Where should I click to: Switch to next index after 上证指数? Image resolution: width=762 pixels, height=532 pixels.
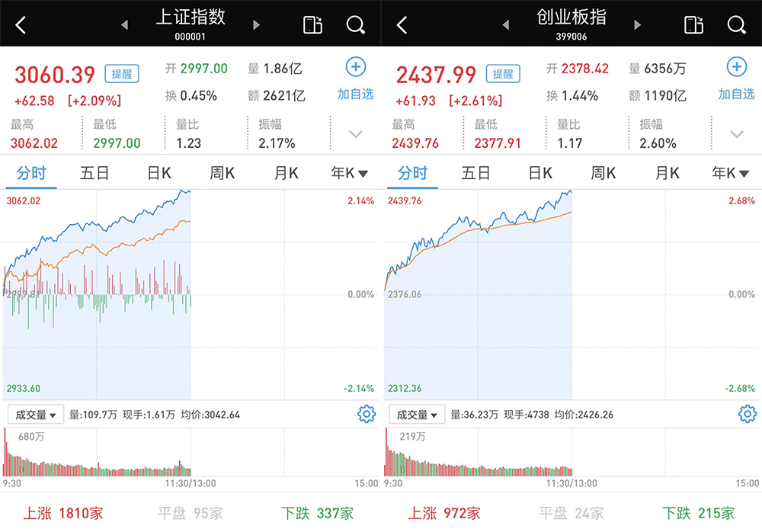(256, 25)
